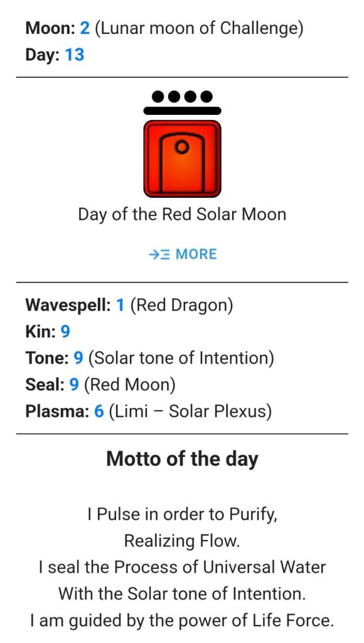The height and width of the screenshot is (643, 364).
Task: Click the Limi – Solar Plexus label
Action: coord(190,411)
